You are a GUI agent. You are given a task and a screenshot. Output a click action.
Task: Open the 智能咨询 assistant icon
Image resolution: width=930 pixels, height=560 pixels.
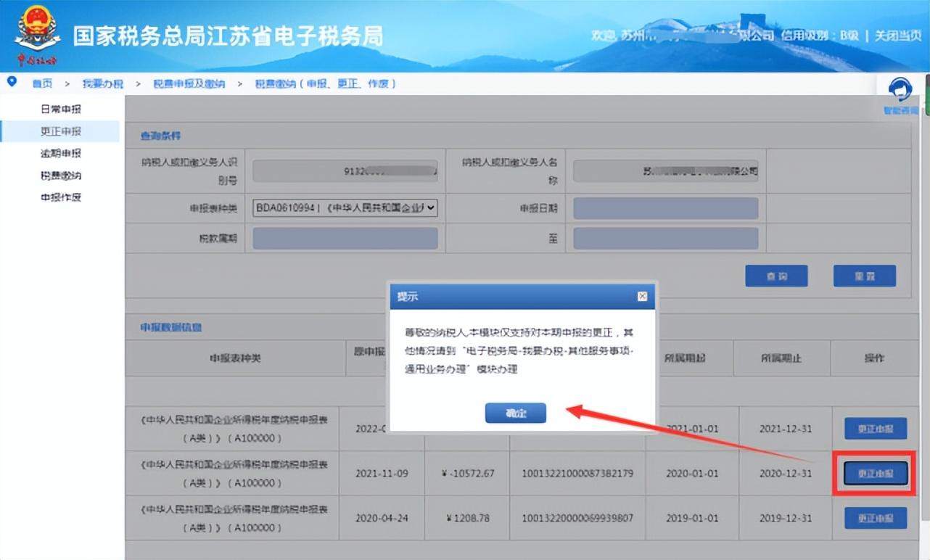tap(900, 91)
